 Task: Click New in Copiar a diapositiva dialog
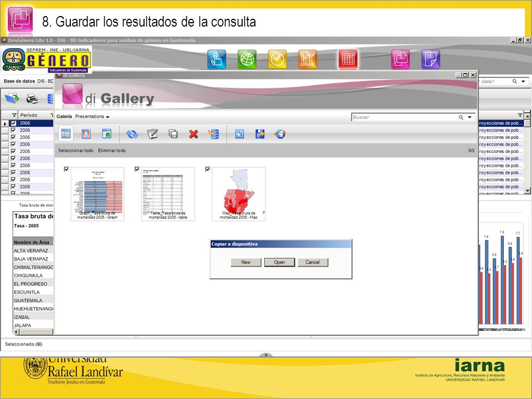[246, 262]
